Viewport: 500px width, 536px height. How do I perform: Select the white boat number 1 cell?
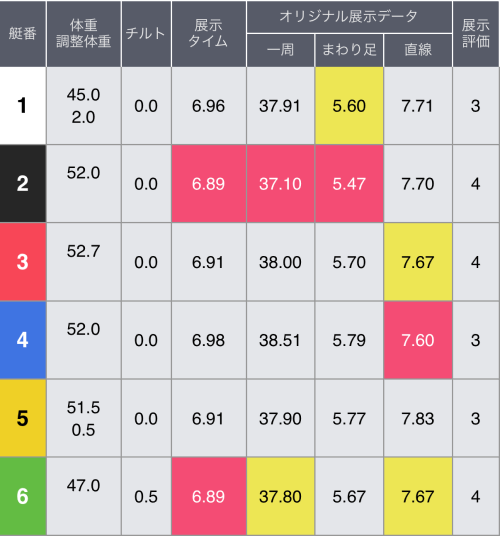[x=23, y=106]
